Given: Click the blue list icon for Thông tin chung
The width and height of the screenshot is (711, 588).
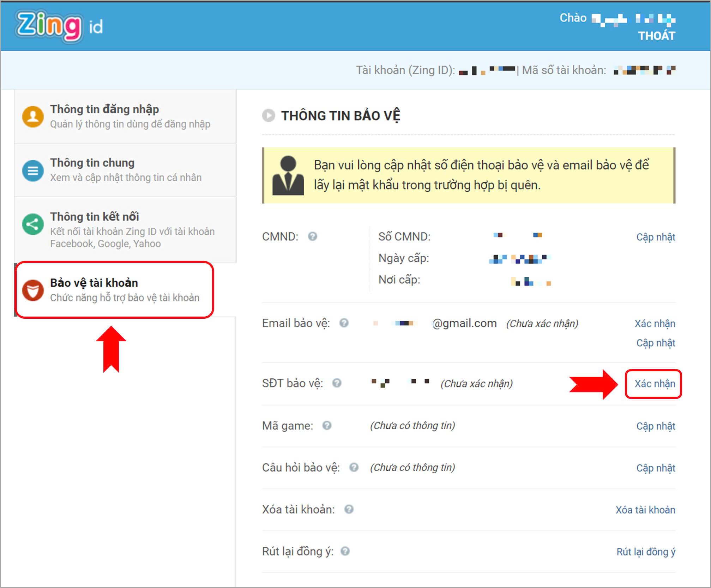Looking at the screenshot, I should coord(33,170).
